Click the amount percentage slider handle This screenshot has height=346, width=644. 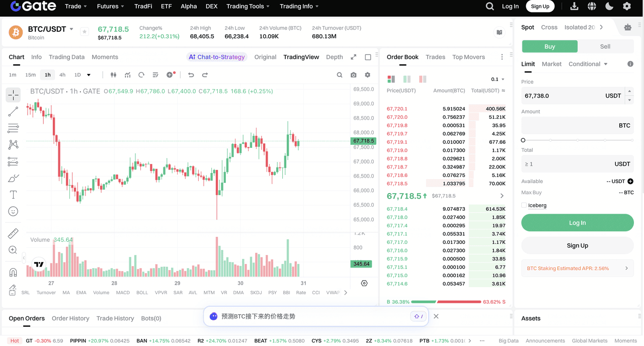(523, 140)
